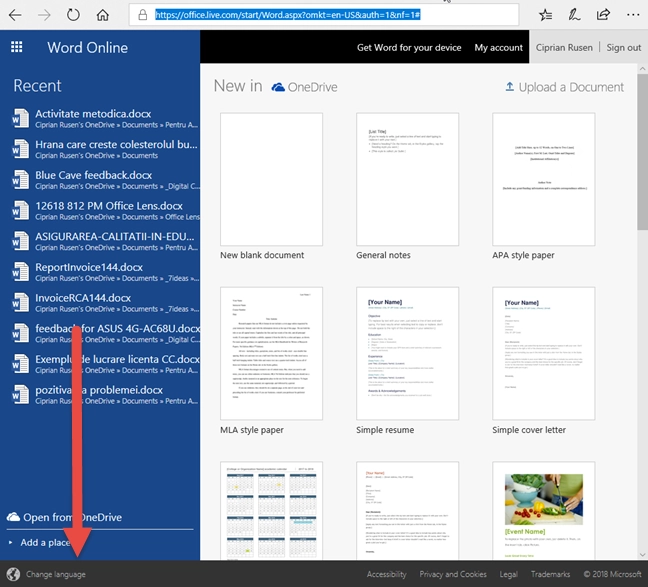Click the upload arrow icon
648x587 pixels.
[510, 86]
